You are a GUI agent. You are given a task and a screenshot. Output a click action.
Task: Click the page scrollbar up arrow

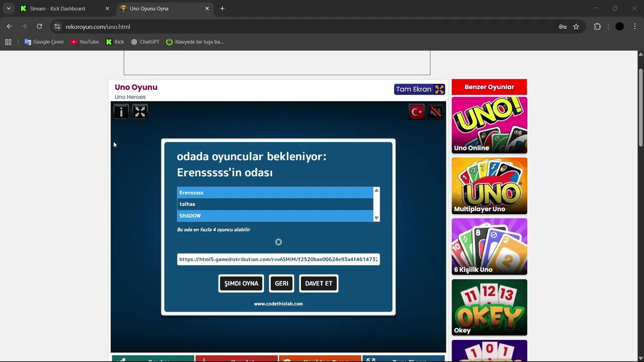coord(640,54)
